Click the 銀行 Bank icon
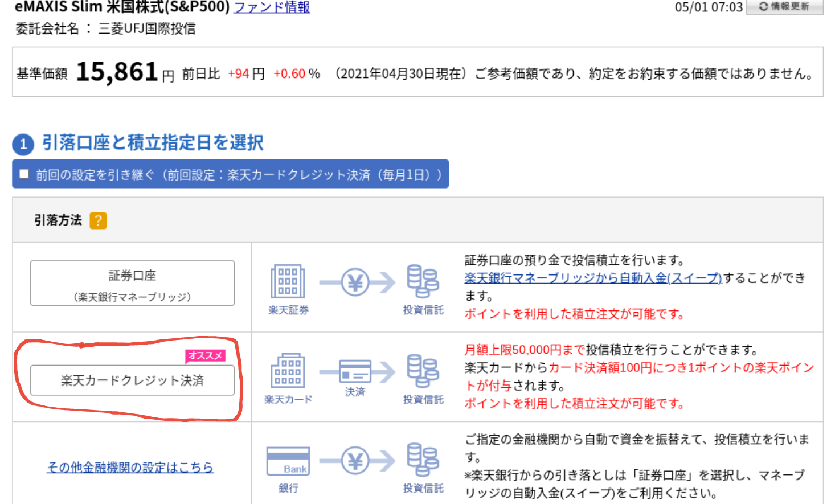This screenshot has height=504, width=831. point(288,461)
